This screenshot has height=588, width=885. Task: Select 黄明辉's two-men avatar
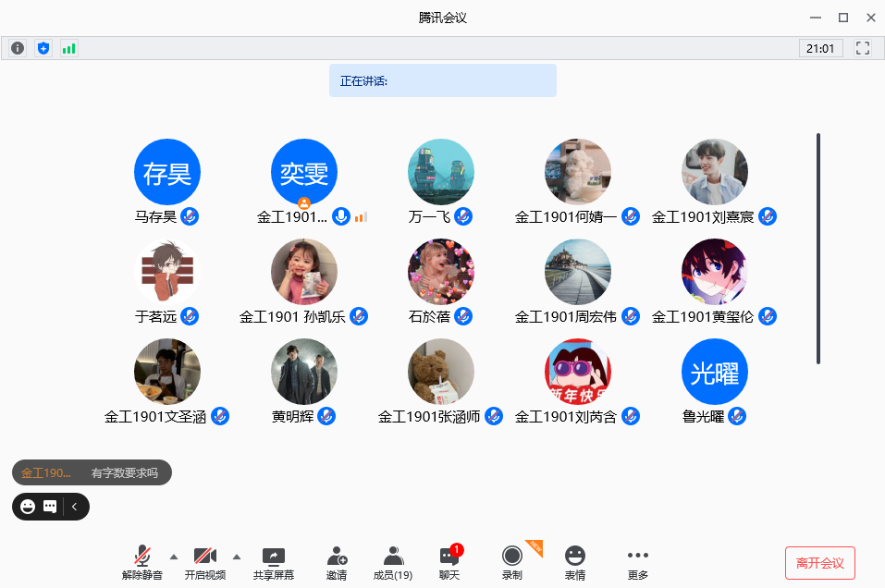304,372
